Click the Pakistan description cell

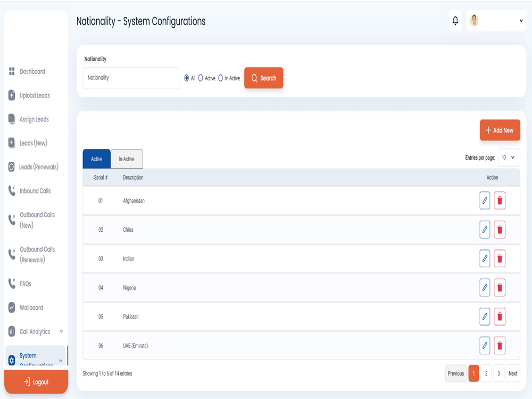pos(131,317)
